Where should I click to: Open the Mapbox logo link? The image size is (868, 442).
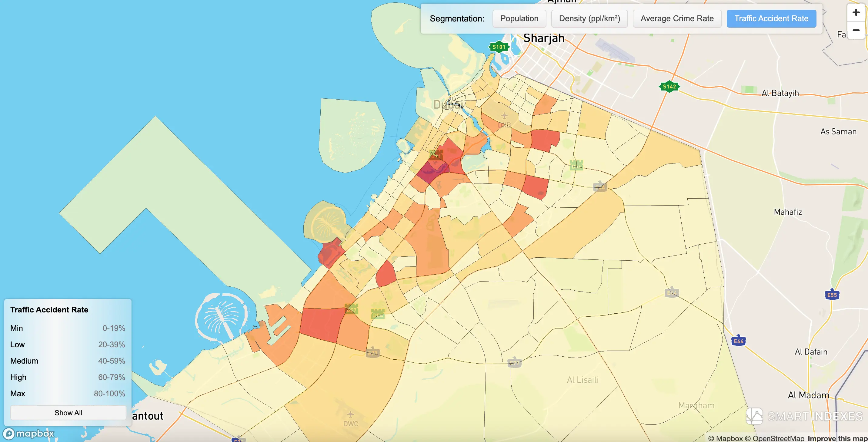coord(28,433)
